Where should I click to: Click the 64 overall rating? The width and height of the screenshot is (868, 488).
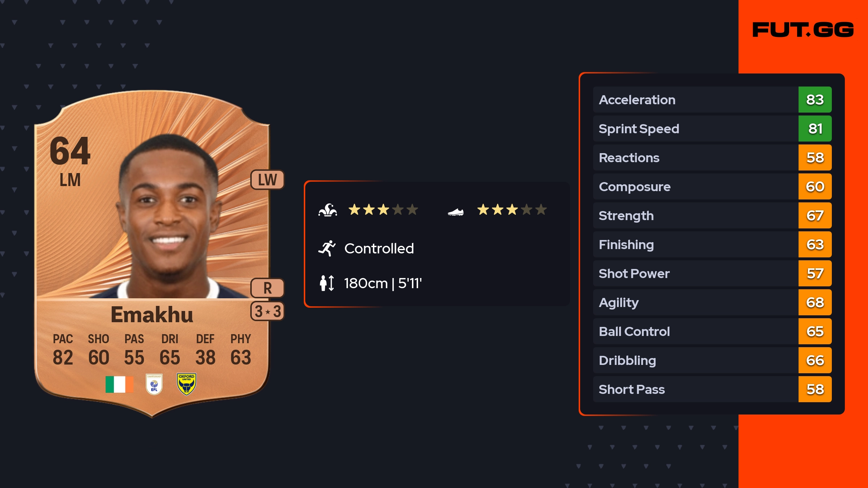tap(70, 151)
